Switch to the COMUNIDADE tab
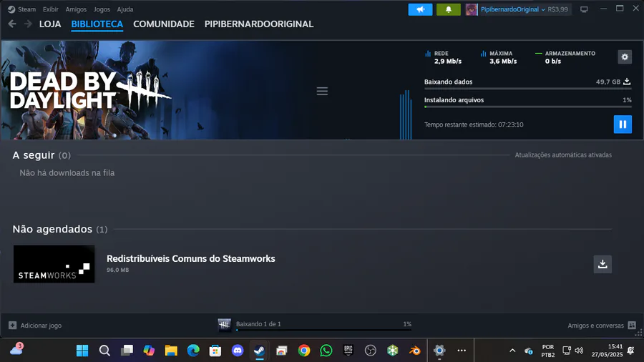 tap(163, 24)
